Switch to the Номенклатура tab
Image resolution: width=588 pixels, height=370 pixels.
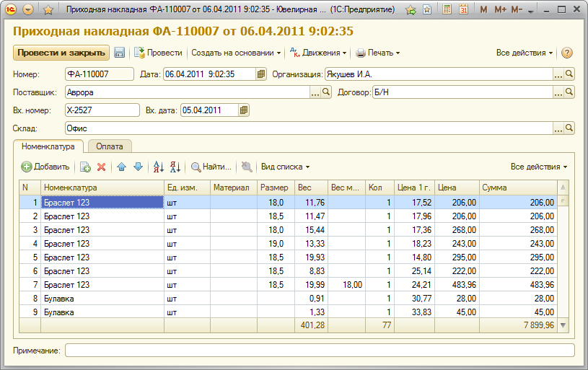(48, 146)
